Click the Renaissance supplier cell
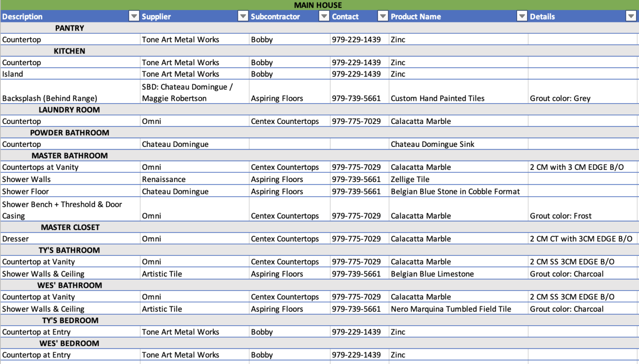This screenshot has height=364, width=639. (x=194, y=179)
